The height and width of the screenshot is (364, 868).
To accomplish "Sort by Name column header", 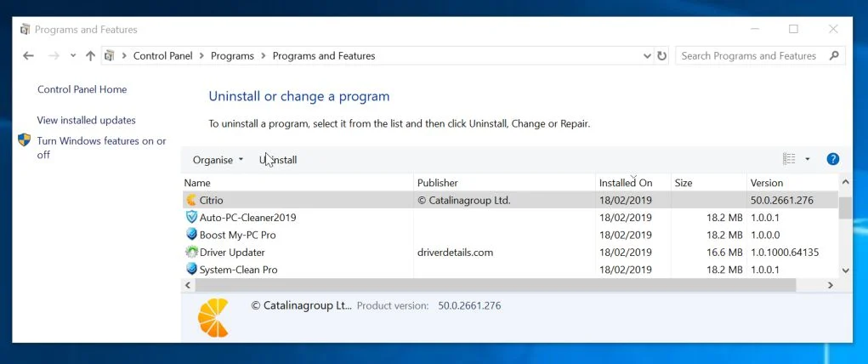I will click(x=298, y=182).
